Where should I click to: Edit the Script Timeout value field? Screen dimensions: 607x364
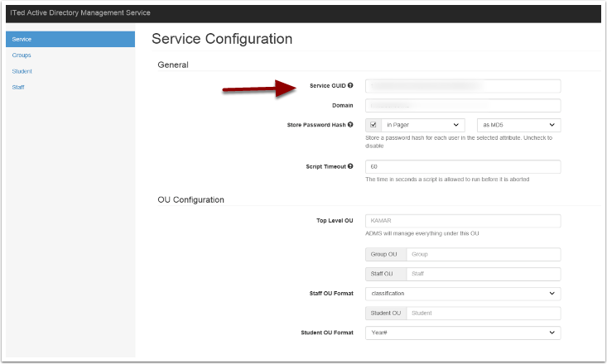[x=462, y=166]
